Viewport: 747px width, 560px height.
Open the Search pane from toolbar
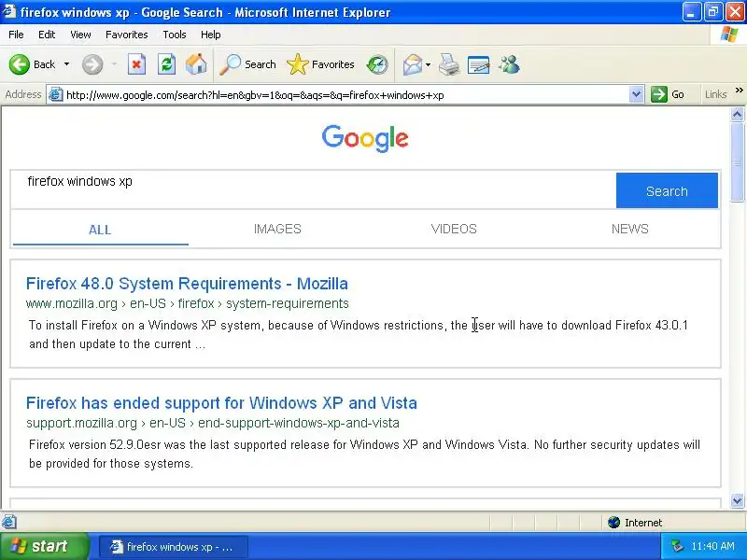tap(247, 64)
